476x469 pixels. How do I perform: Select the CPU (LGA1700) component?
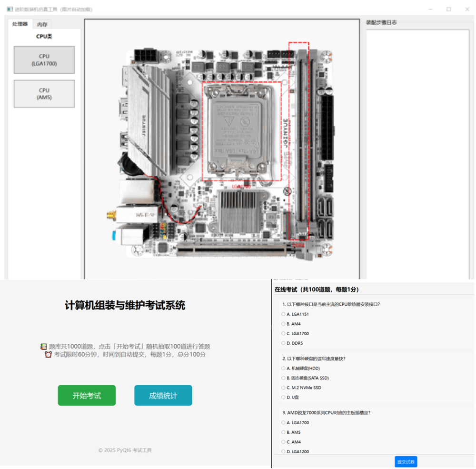(x=44, y=60)
